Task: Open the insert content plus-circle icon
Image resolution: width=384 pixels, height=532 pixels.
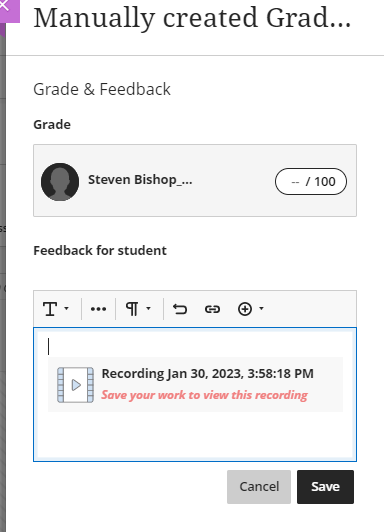Action: (x=245, y=309)
